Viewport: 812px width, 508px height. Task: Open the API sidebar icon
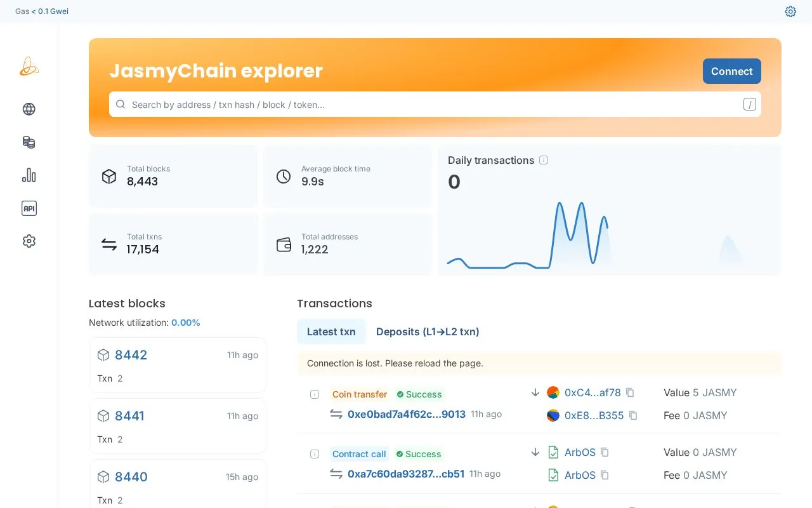29,208
